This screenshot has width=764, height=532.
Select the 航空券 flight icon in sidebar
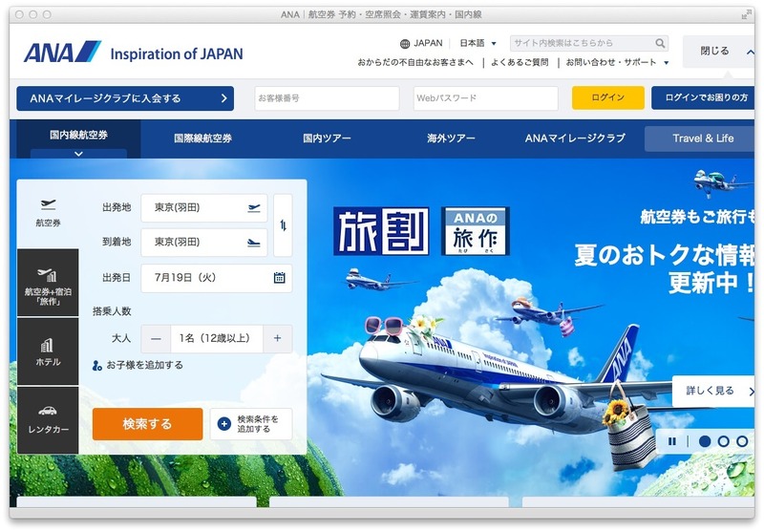(48, 213)
